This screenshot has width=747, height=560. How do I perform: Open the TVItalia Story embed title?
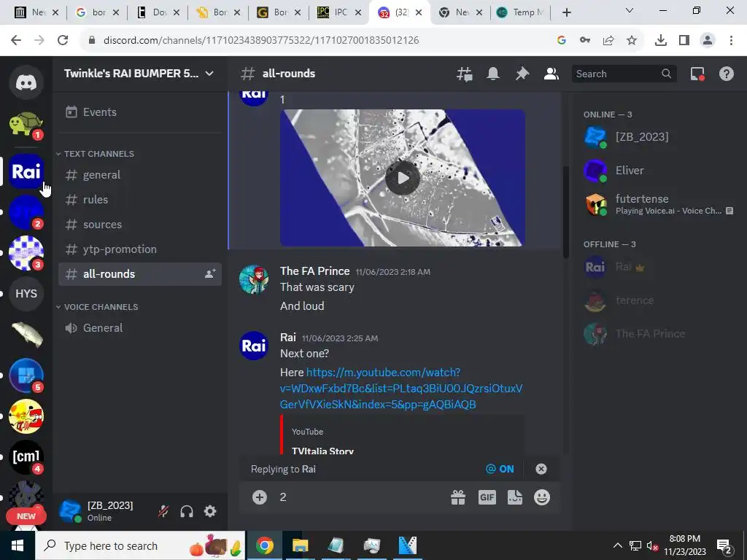322,450
